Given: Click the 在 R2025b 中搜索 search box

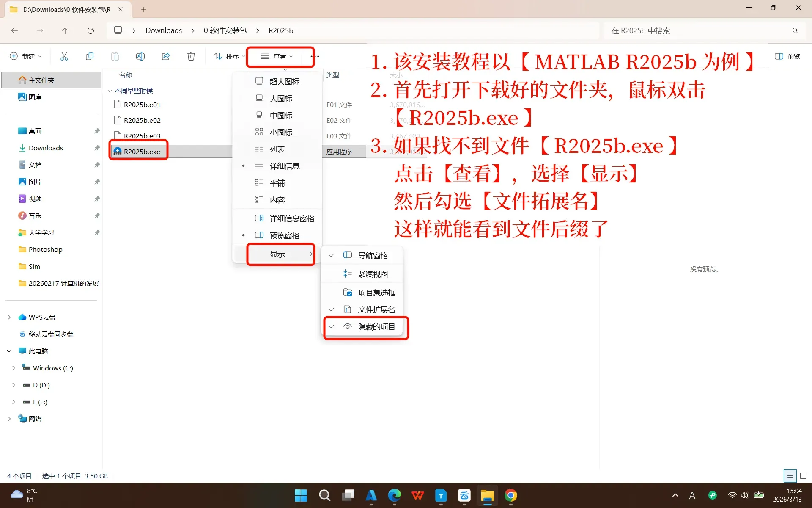Looking at the screenshot, I should (x=698, y=30).
